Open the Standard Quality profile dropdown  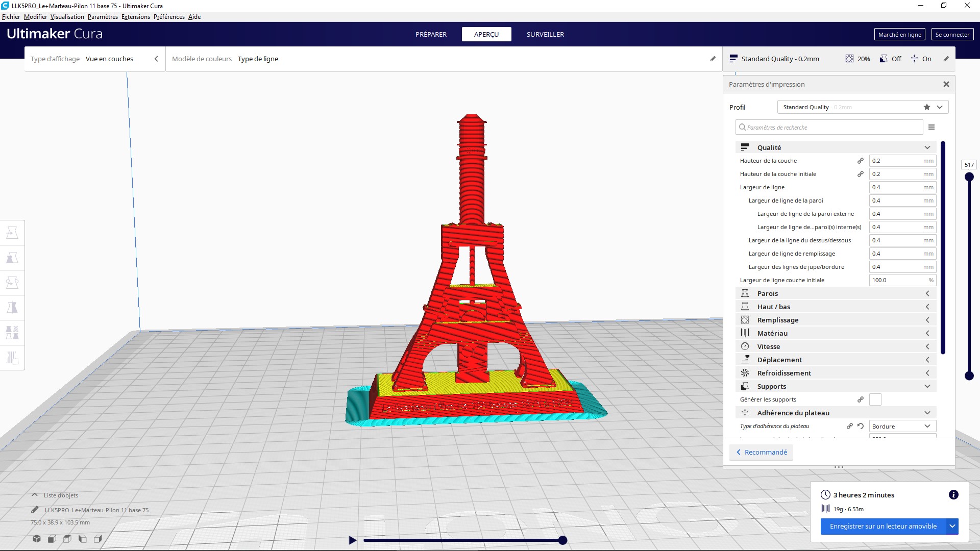pyautogui.click(x=863, y=107)
